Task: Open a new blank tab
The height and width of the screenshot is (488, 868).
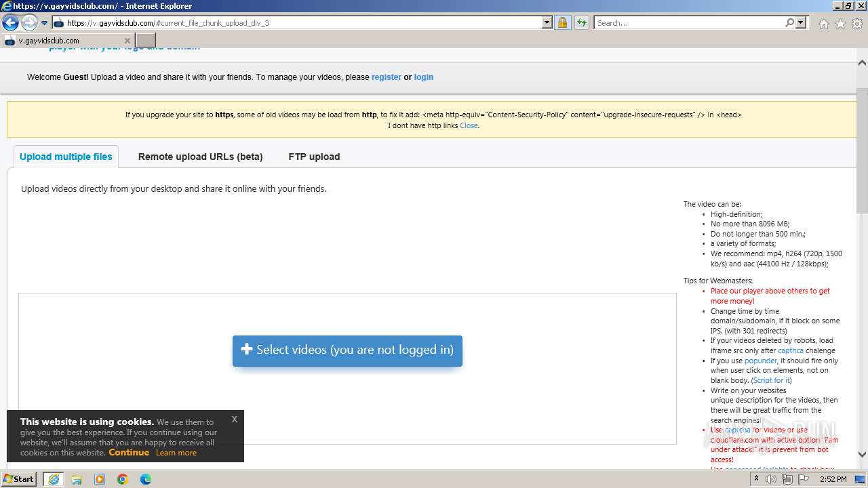Action: (146, 41)
